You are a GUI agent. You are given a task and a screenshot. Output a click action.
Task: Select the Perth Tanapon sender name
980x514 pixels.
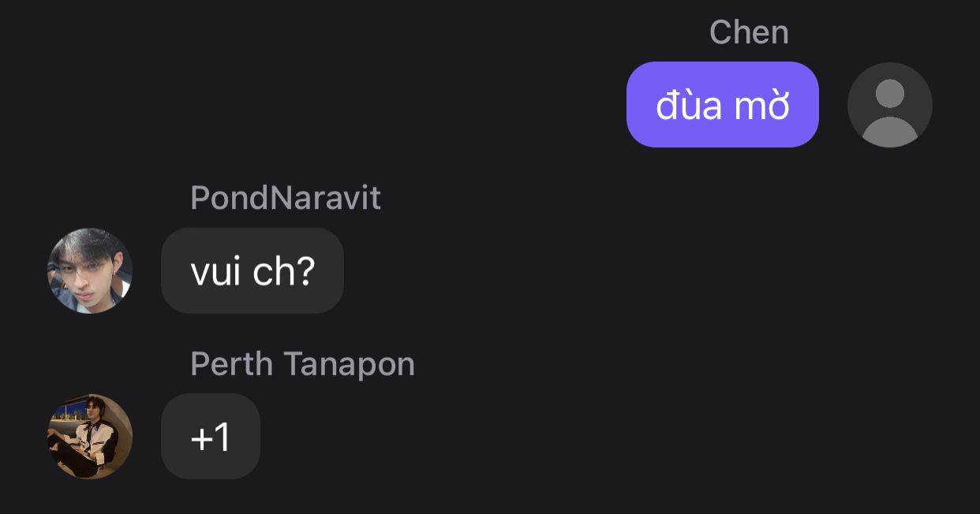[302, 363]
